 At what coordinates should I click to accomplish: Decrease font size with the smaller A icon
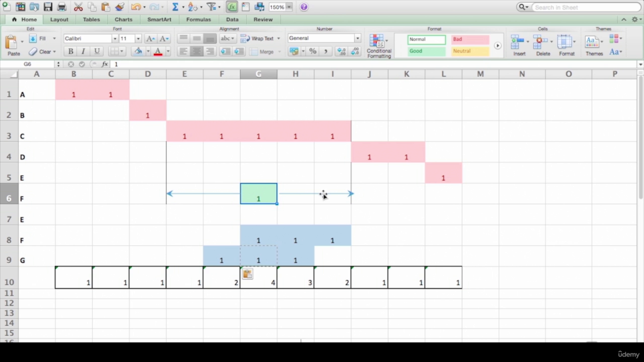tap(164, 39)
